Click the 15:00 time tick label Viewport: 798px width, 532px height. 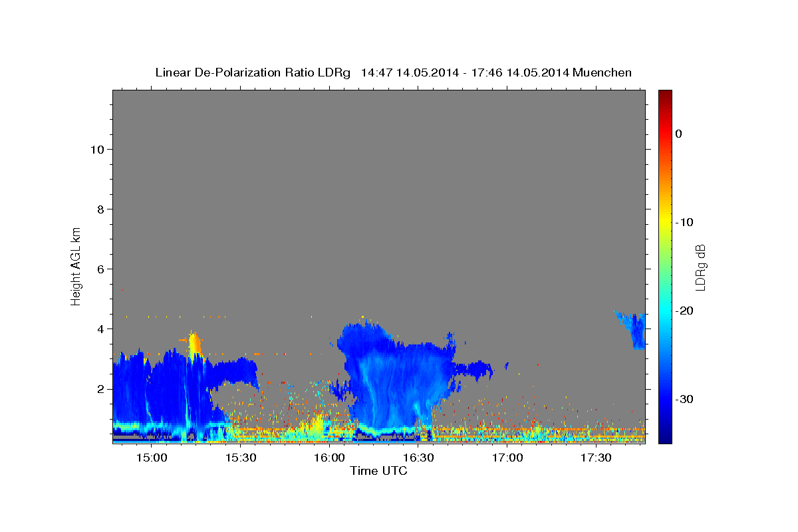[152, 458]
